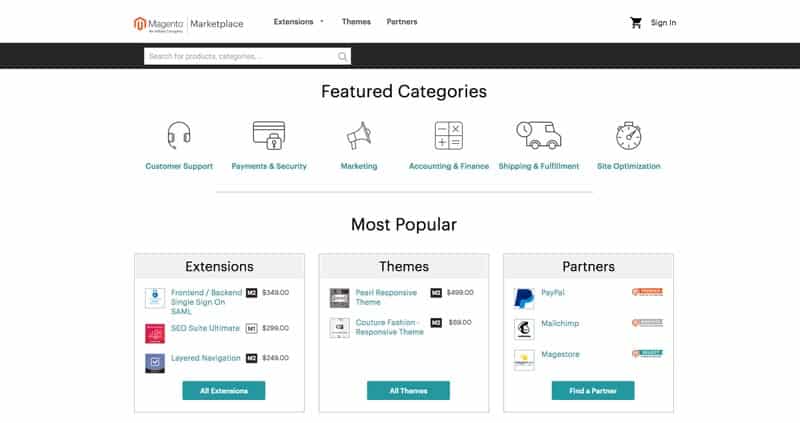Click the All Extensions button
The height and width of the screenshot is (423, 800).
tap(224, 391)
